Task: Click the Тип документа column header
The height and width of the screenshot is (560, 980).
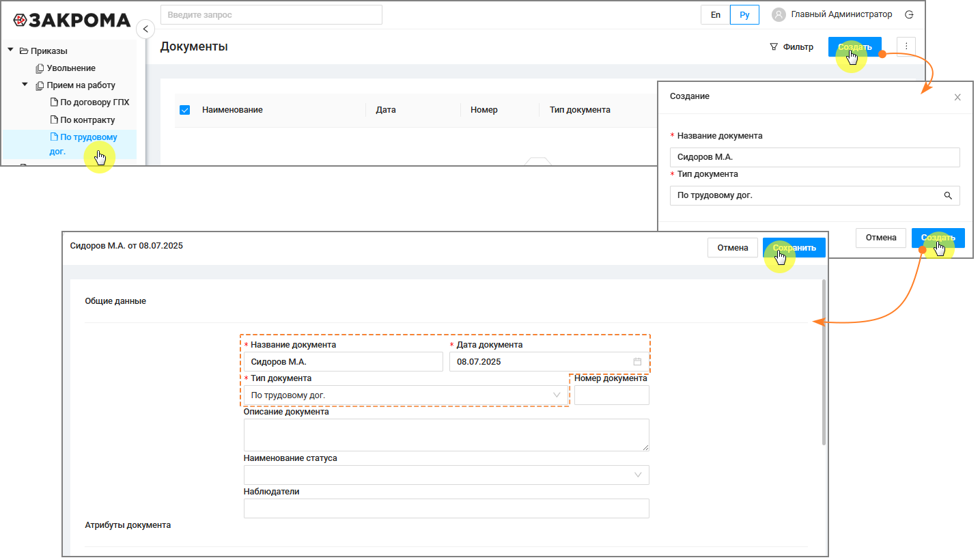Action: (x=580, y=110)
